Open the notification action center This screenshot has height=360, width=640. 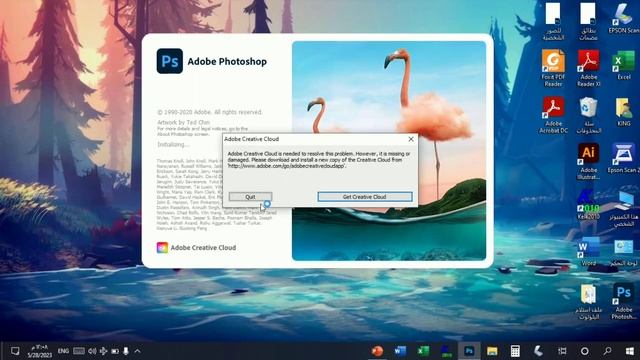(15, 351)
